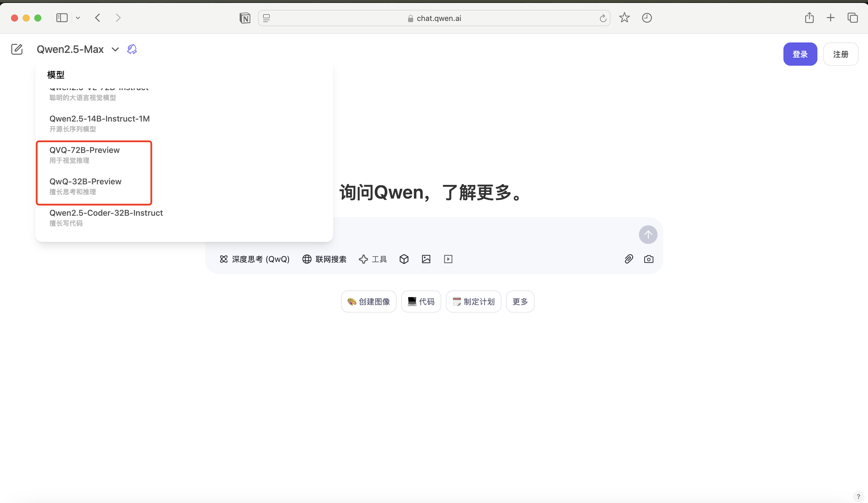Click 制定计划 suggestion chip
868x503 pixels.
click(473, 302)
